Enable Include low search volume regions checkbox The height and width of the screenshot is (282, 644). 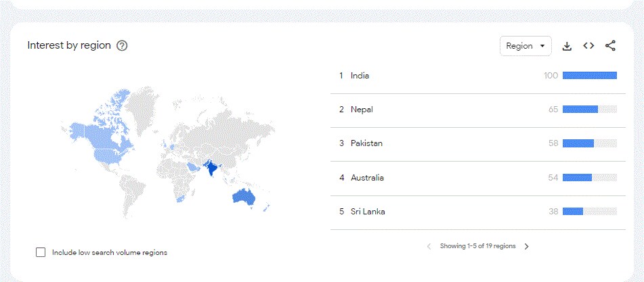pyautogui.click(x=41, y=252)
